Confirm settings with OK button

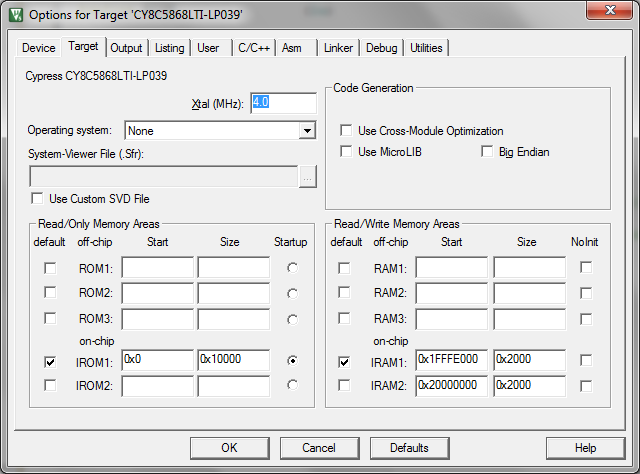pos(230,448)
